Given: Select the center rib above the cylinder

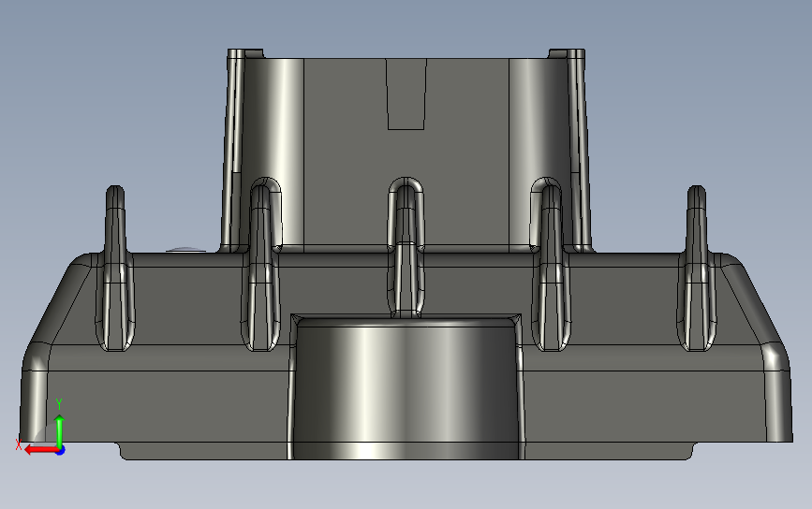Looking at the screenshot, I should [x=406, y=247].
